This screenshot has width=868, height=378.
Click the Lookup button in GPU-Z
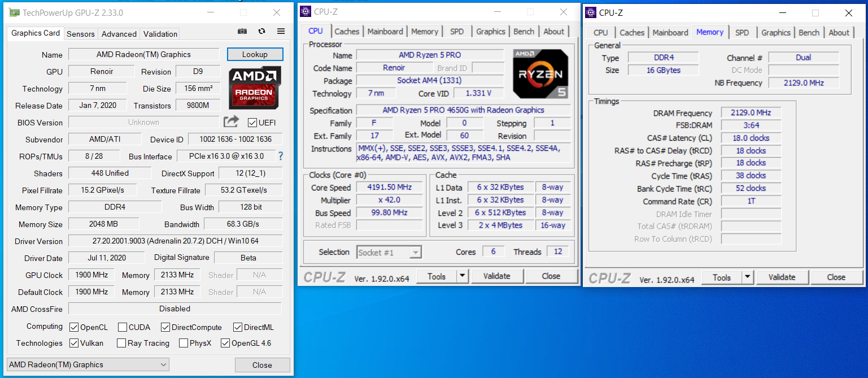255,54
